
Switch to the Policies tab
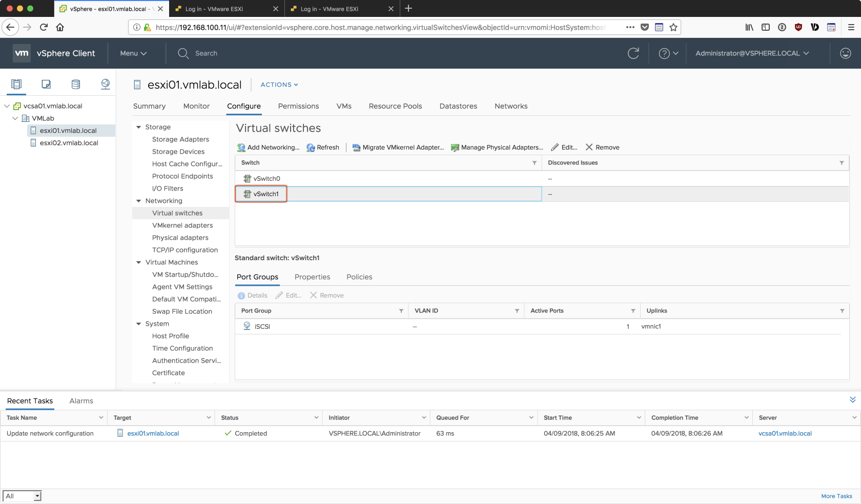coord(359,277)
